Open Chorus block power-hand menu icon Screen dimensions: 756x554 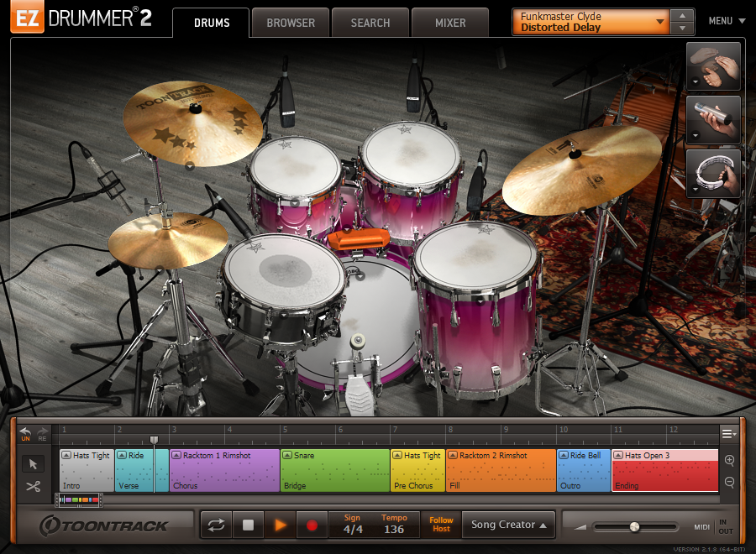click(x=176, y=455)
